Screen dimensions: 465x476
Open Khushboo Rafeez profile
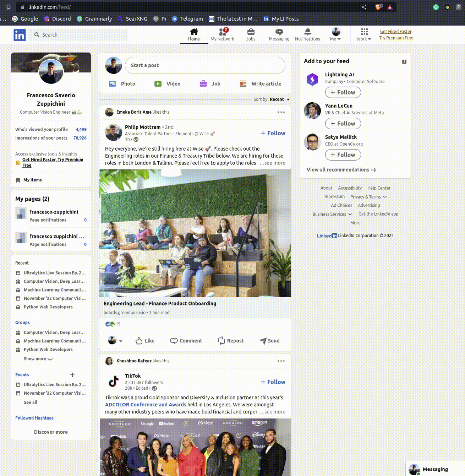click(x=134, y=361)
